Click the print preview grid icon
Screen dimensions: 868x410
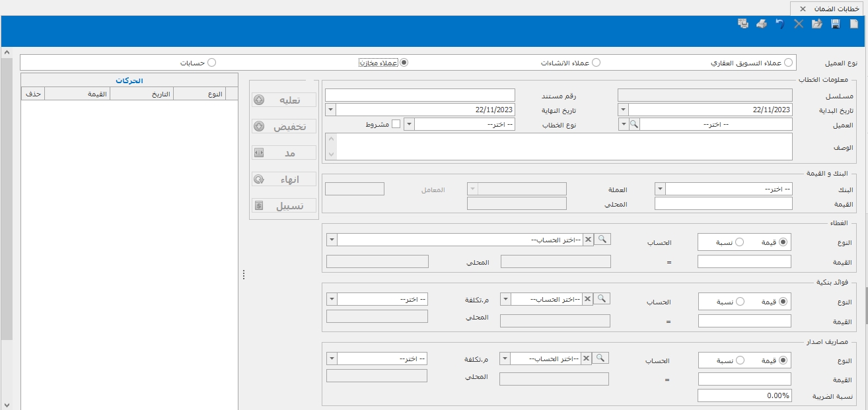click(742, 24)
